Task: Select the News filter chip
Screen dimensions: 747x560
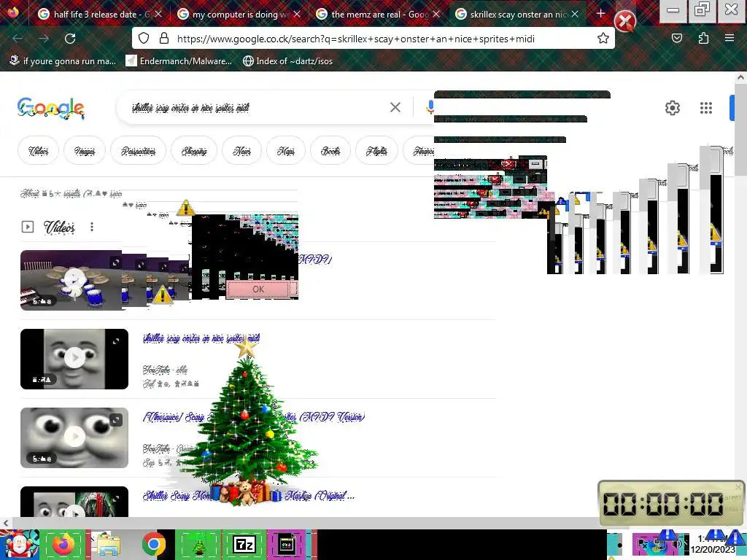Action: (x=241, y=150)
